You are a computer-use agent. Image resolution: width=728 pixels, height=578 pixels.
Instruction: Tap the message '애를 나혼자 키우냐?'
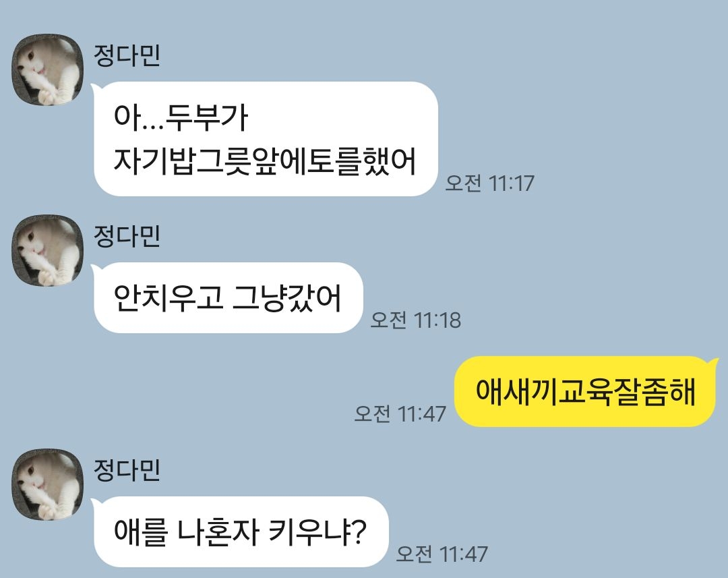click(241, 531)
